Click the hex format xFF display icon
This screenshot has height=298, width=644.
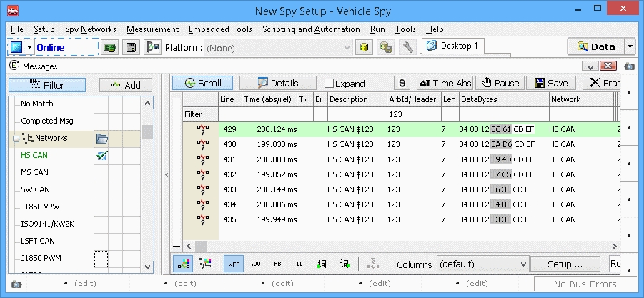tap(233, 264)
